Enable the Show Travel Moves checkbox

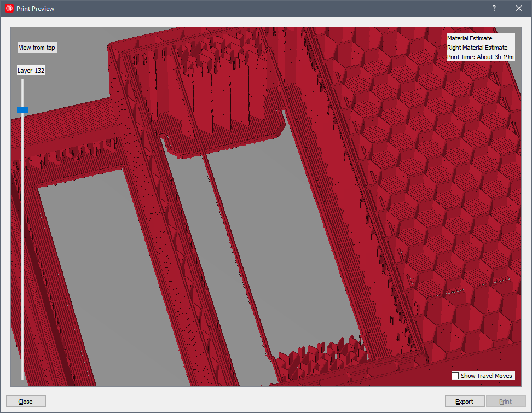(x=455, y=376)
